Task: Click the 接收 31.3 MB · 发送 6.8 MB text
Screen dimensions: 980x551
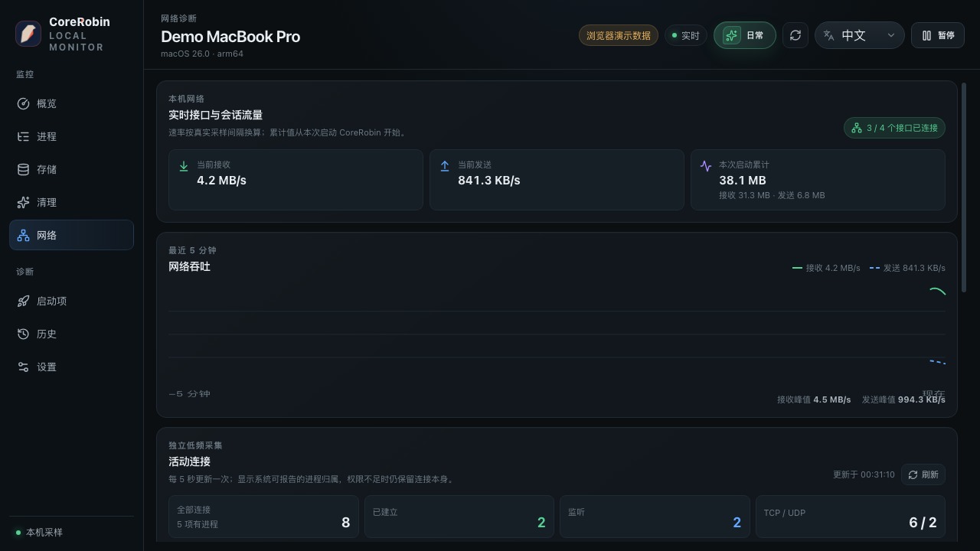Action: tap(772, 195)
